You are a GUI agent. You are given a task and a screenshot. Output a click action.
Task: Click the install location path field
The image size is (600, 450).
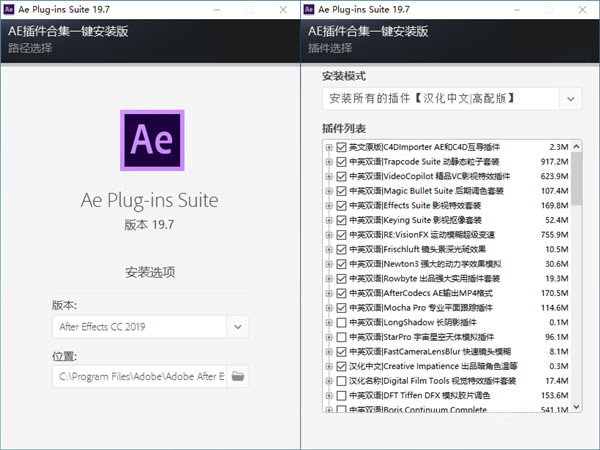click(140, 376)
